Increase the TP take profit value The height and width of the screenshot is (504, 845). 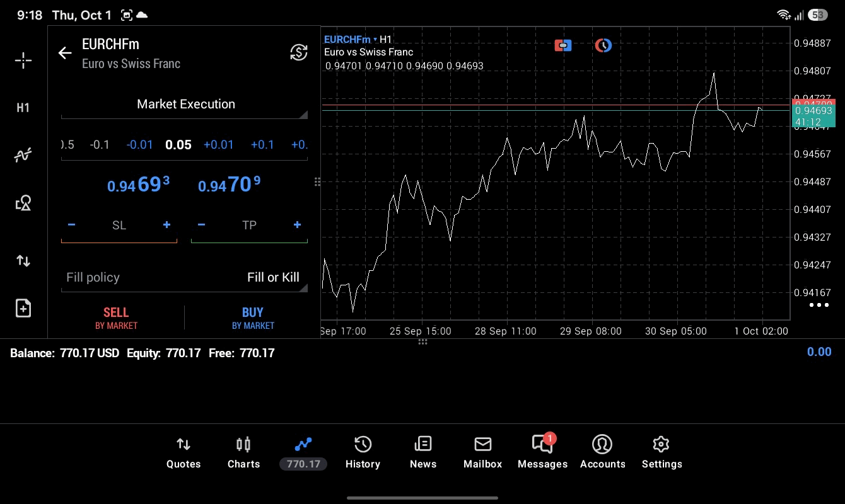(x=297, y=225)
